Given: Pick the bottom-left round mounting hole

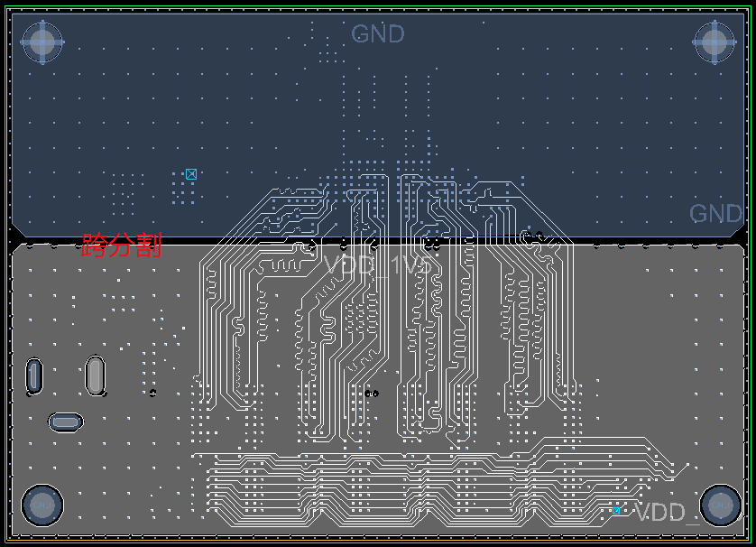Looking at the screenshot, I should tap(41, 505).
